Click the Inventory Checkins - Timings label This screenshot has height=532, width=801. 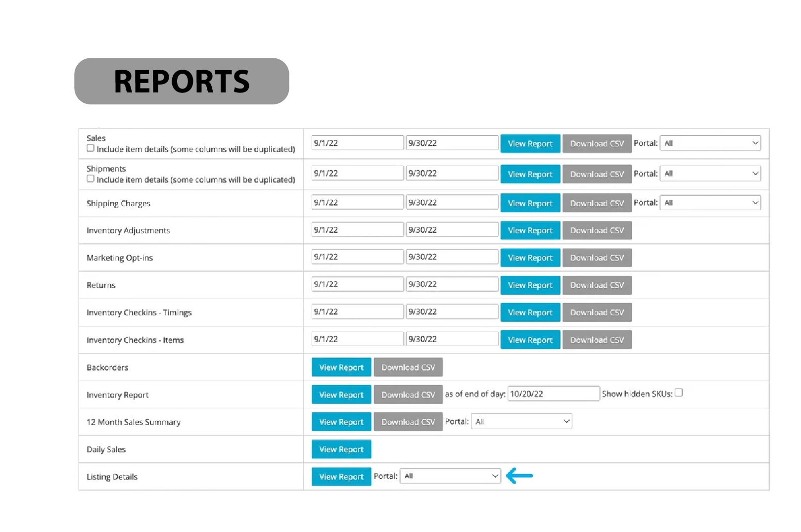tap(139, 313)
